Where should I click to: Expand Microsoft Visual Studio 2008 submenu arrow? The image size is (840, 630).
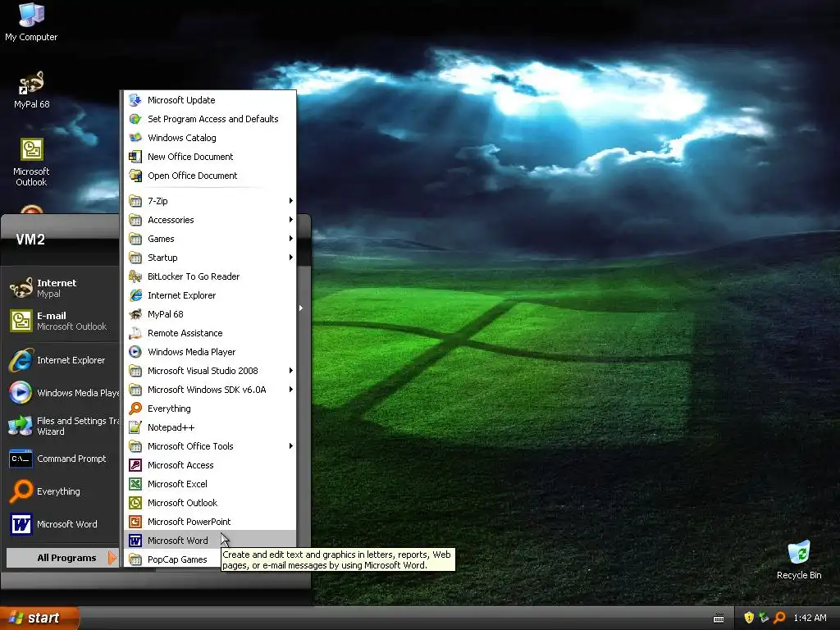291,371
